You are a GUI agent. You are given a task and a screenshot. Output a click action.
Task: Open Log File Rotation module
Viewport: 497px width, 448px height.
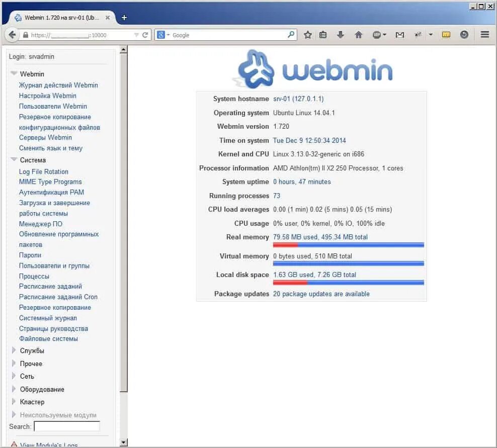click(x=44, y=171)
